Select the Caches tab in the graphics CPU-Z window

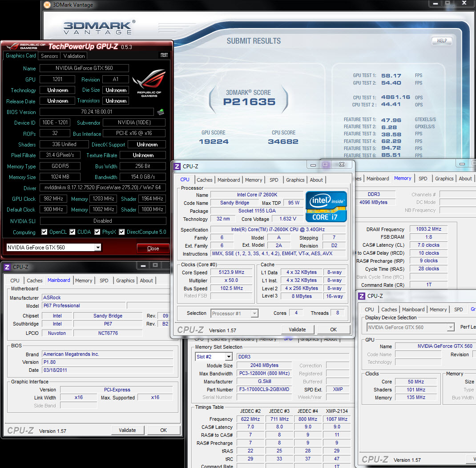coord(389,309)
